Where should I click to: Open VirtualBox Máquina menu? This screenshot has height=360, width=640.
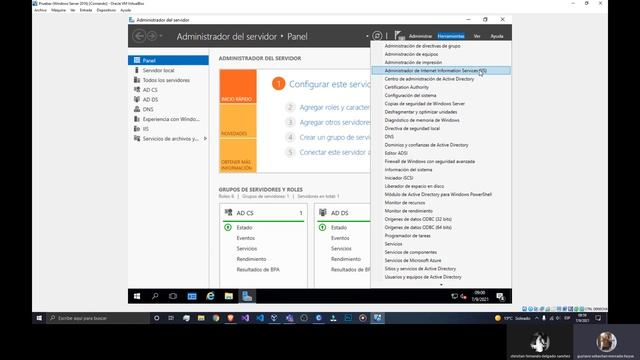coord(58,10)
